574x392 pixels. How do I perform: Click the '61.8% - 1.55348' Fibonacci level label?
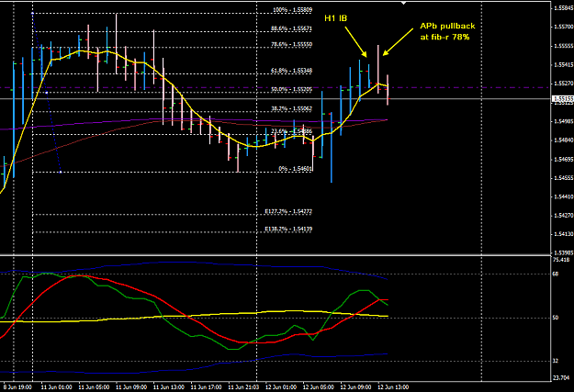[x=291, y=71]
